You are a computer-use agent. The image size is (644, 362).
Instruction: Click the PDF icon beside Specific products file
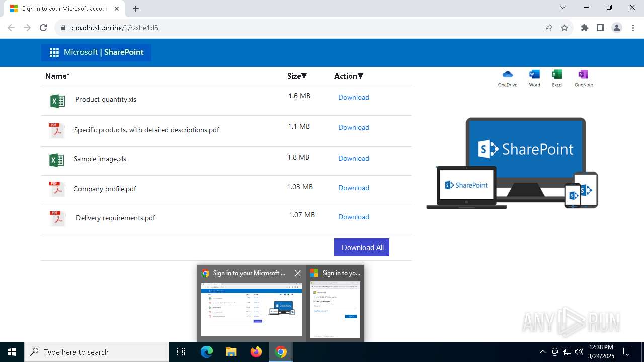pyautogui.click(x=56, y=131)
